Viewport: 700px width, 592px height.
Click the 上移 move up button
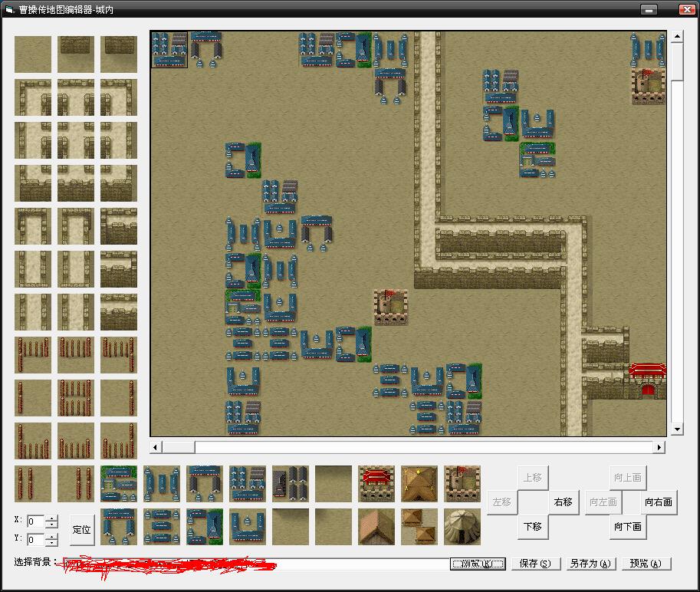(533, 478)
